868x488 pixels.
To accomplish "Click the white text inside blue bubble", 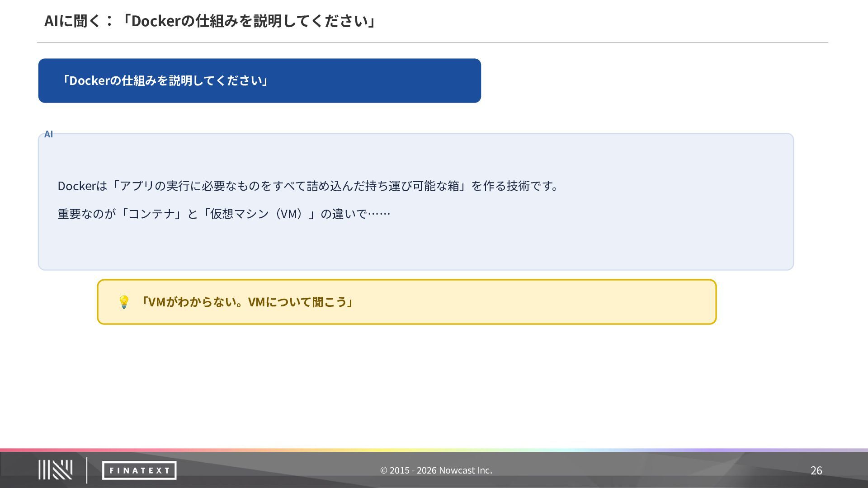I will click(165, 80).
